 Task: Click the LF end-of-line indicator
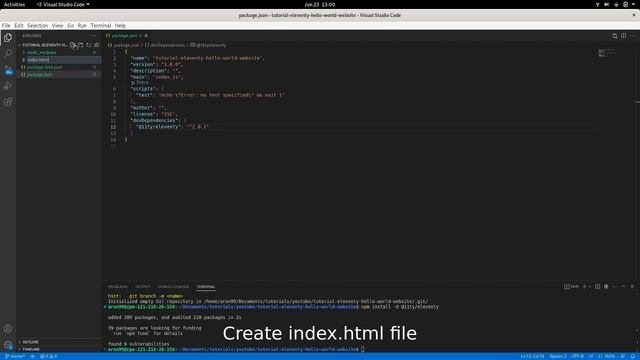pyautogui.click(x=591, y=356)
